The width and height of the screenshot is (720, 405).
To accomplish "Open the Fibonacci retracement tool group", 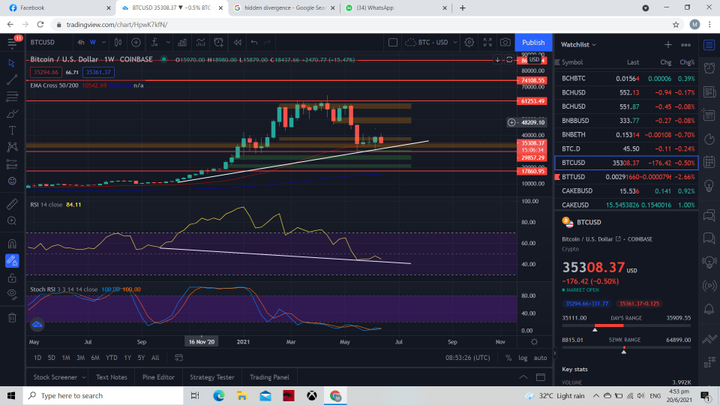I will (x=12, y=96).
